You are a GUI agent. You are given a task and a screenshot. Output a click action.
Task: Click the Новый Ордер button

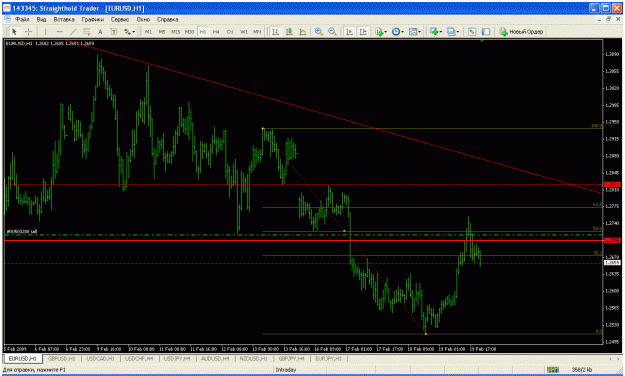pyautogui.click(x=521, y=32)
